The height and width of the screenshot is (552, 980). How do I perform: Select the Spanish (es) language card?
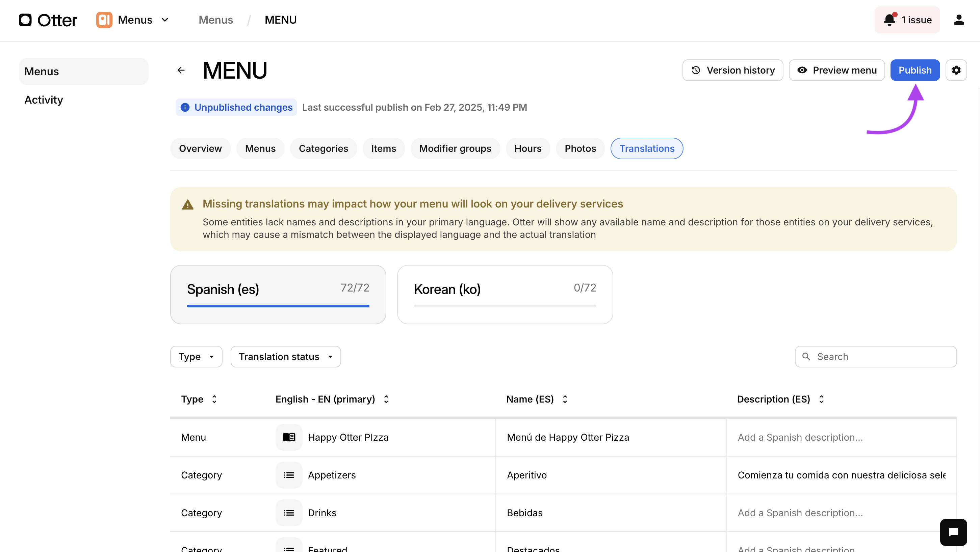point(278,295)
